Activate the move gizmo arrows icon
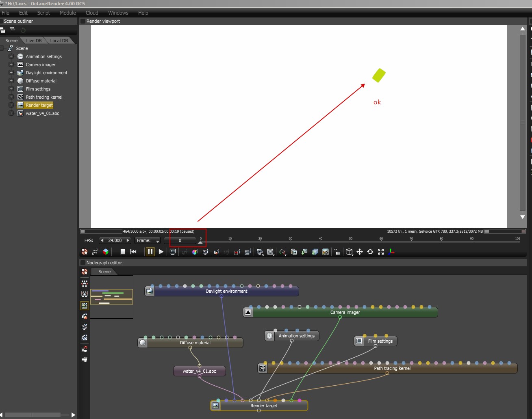 (360, 252)
